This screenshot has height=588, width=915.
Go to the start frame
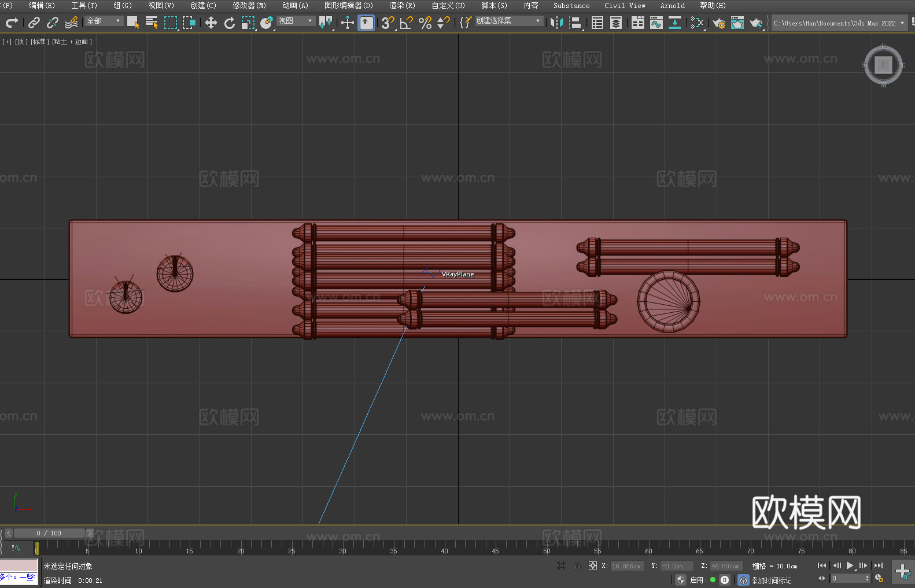(821, 565)
